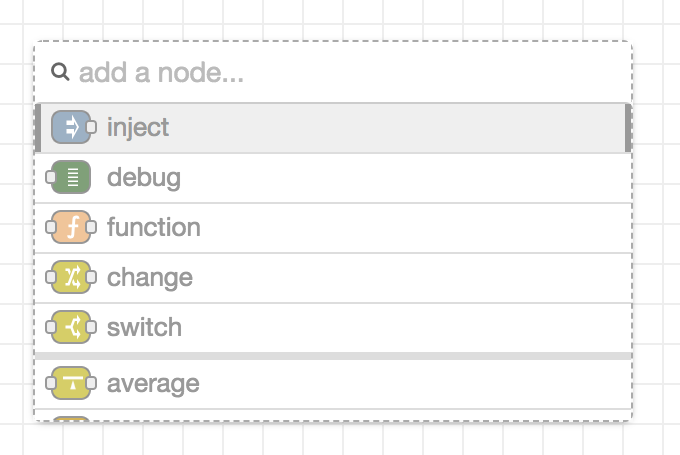Click the input port on the debug icon

[x=51, y=178]
